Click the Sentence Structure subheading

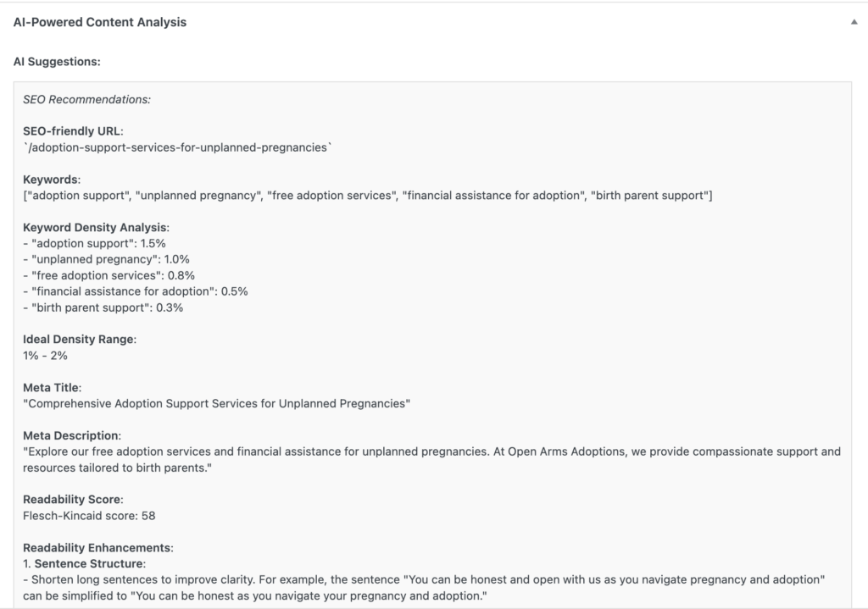[x=89, y=563]
